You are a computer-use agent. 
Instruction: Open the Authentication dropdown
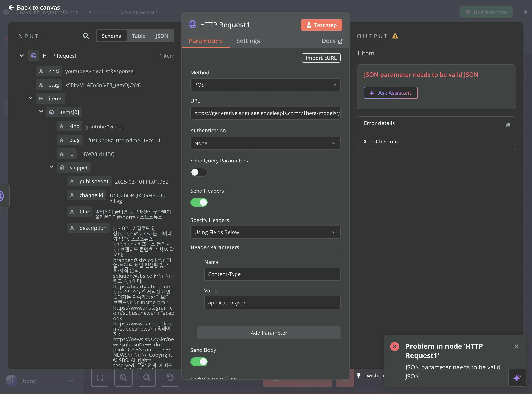[265, 143]
